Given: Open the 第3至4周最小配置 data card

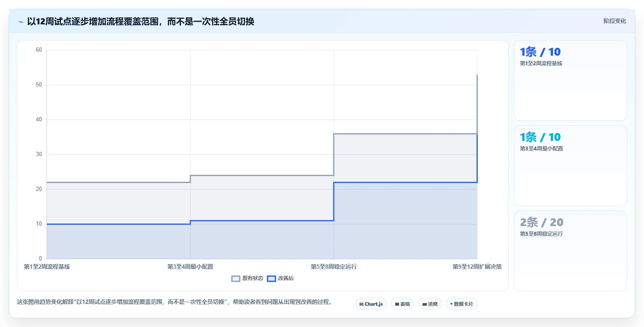Looking at the screenshot, I should 570,166.
